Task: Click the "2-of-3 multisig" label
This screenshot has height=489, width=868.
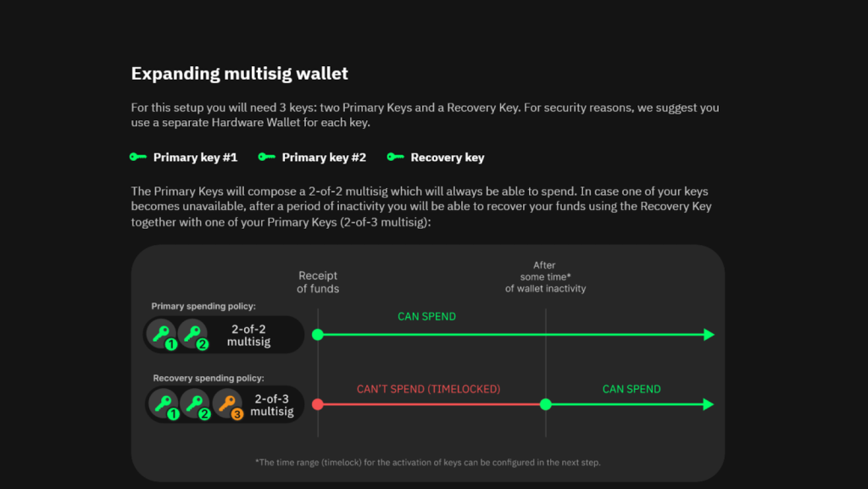Action: pyautogui.click(x=271, y=404)
